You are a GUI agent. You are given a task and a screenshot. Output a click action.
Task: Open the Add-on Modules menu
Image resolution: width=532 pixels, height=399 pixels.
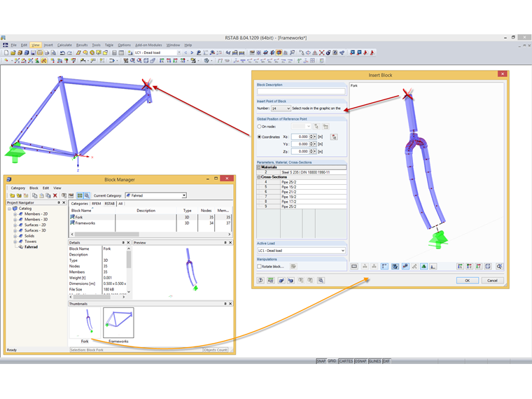tap(148, 45)
